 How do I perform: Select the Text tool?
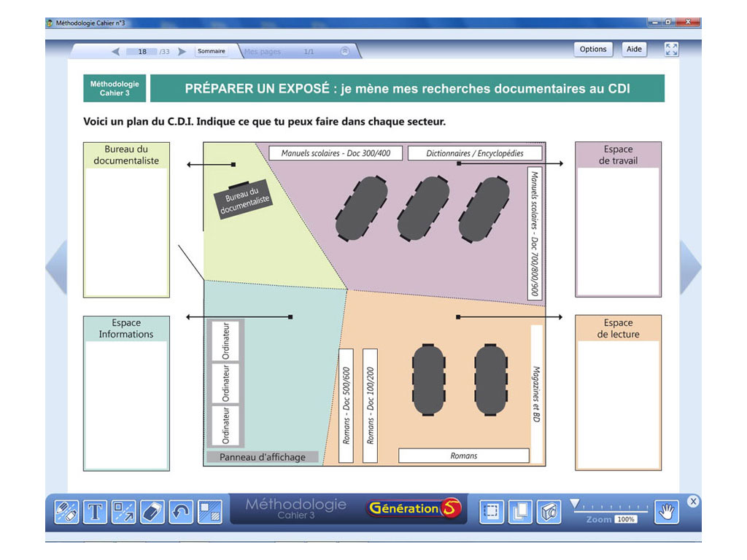coord(95,512)
